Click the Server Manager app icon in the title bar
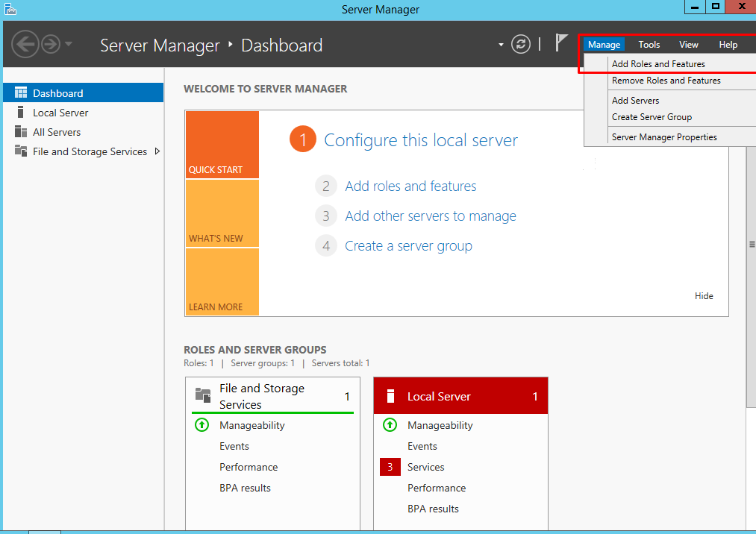Screen dimensions: 756x534 pyautogui.click(x=10, y=9)
